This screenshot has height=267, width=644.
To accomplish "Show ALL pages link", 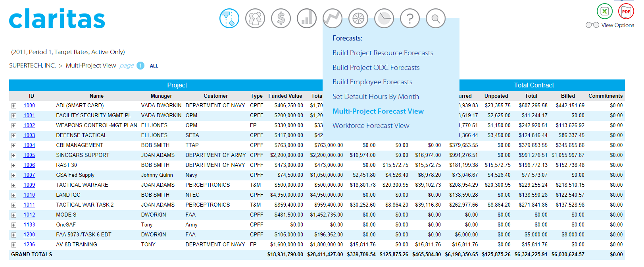I will (x=154, y=66).
